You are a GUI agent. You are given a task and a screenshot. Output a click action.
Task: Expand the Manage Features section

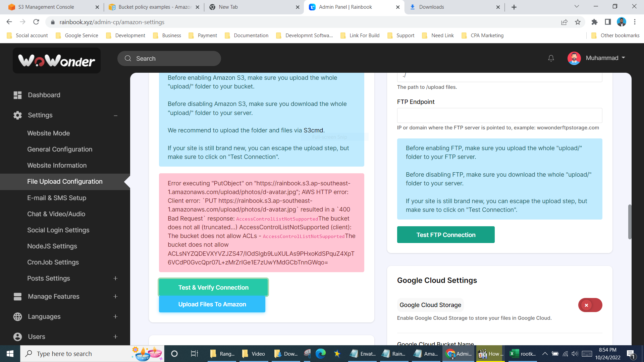click(115, 297)
